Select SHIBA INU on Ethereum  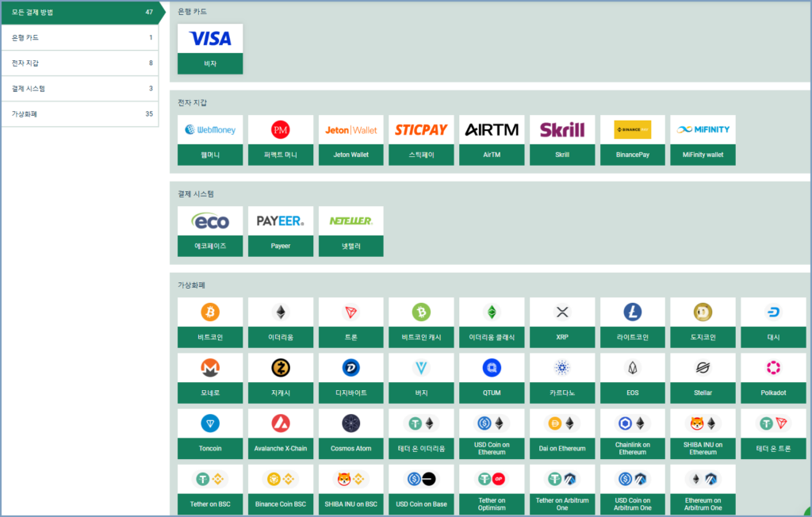tap(703, 434)
